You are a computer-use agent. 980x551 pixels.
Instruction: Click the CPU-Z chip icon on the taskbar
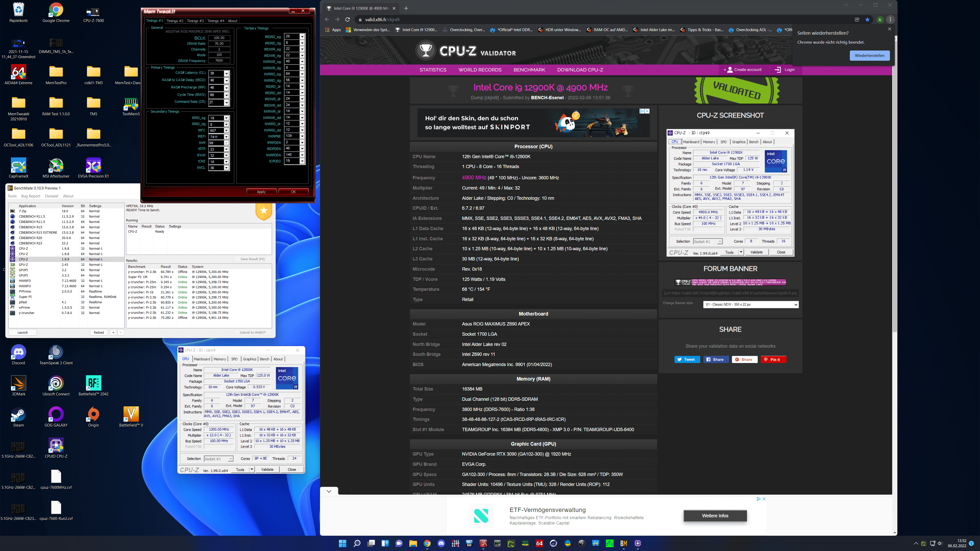(638, 543)
